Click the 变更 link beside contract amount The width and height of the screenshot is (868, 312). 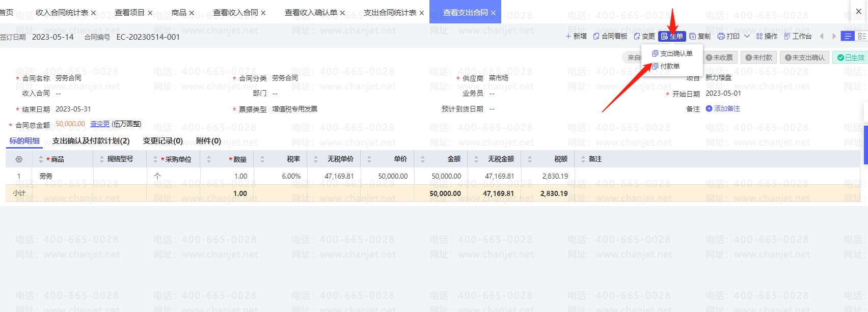click(100, 124)
